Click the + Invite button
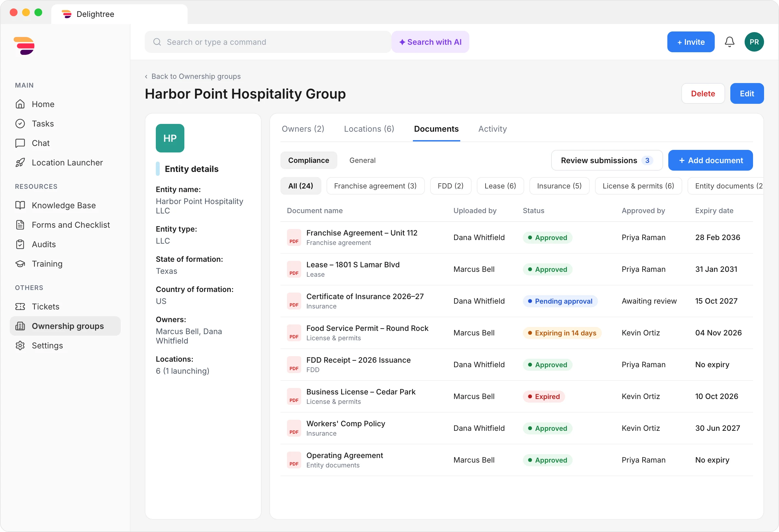779x532 pixels. [x=690, y=42]
